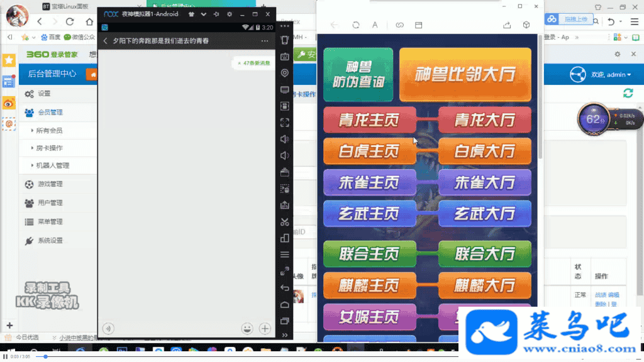
Task: Expand the 游戏管理 menu section
Action: (50, 184)
